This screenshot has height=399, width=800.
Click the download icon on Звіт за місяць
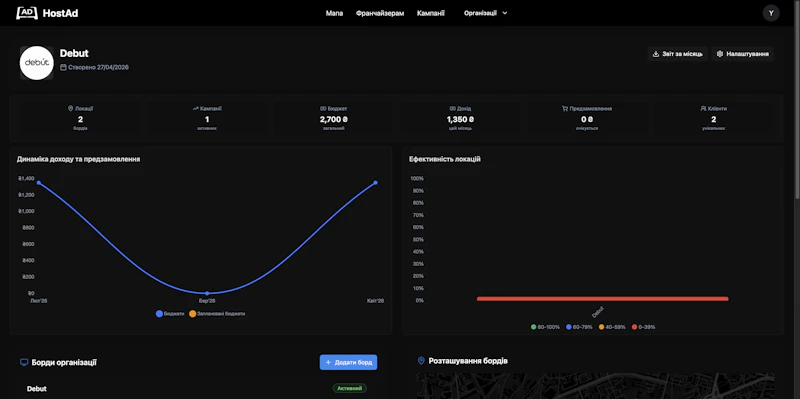click(x=656, y=54)
